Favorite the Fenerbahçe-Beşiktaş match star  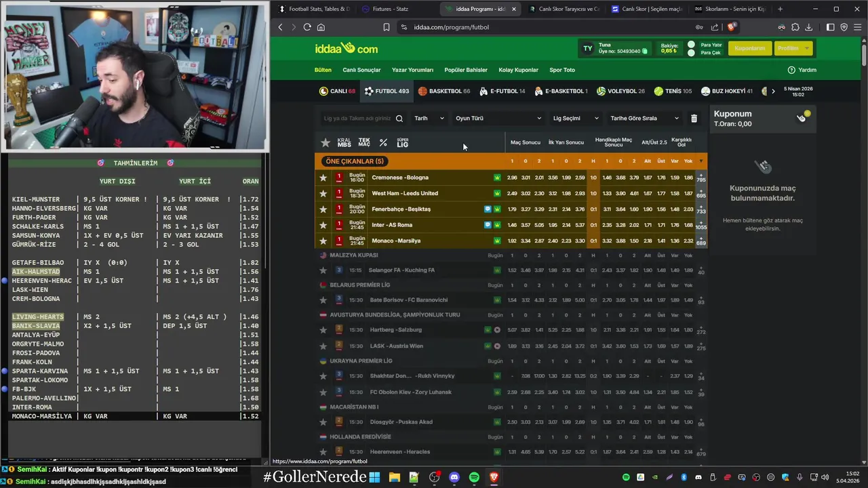(x=323, y=209)
